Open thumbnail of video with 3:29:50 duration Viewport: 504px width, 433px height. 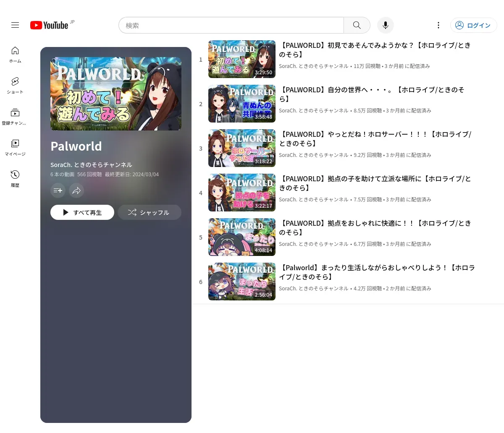coord(242,59)
